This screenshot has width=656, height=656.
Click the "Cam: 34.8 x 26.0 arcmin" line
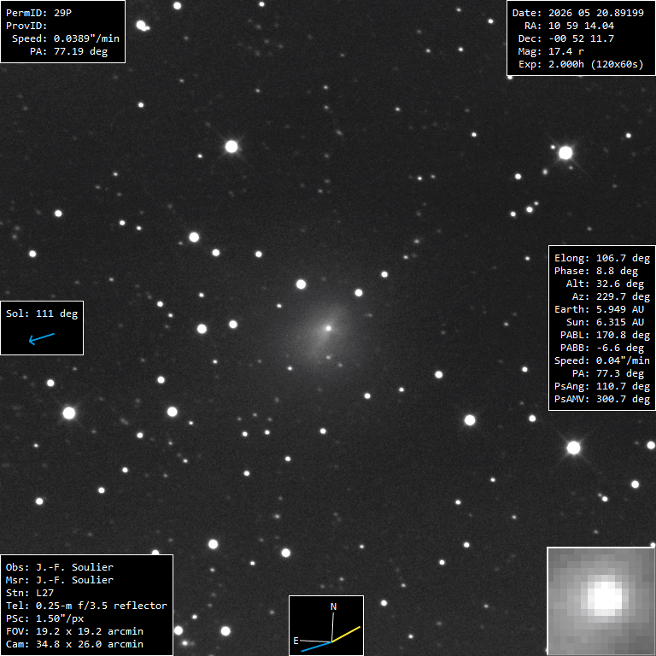pos(75,645)
